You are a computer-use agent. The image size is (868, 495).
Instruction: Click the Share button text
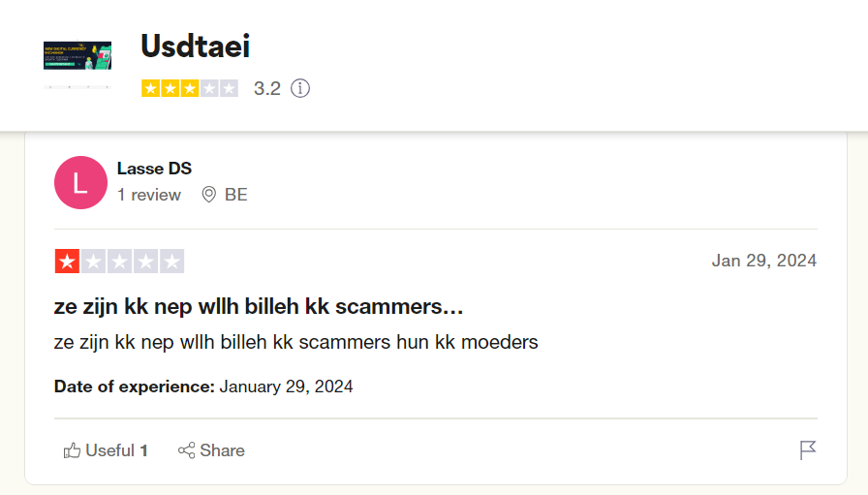coord(223,450)
